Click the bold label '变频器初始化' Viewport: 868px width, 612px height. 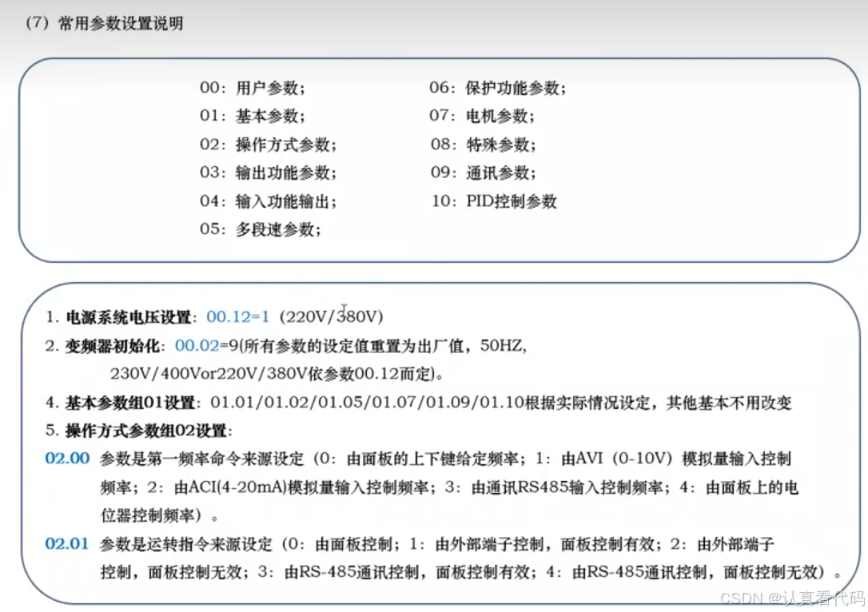tap(113, 347)
